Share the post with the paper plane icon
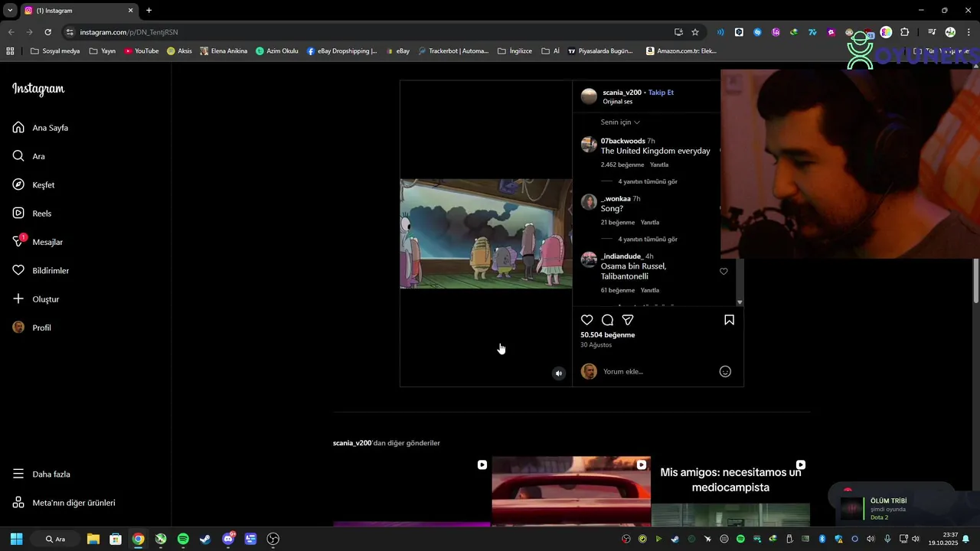Viewport: 980px width, 551px height. pos(628,320)
